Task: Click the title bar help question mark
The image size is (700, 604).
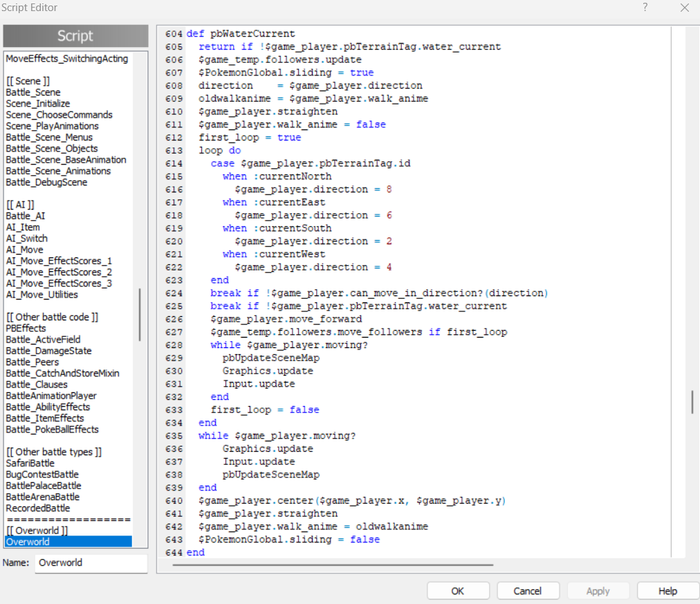Action: (645, 8)
